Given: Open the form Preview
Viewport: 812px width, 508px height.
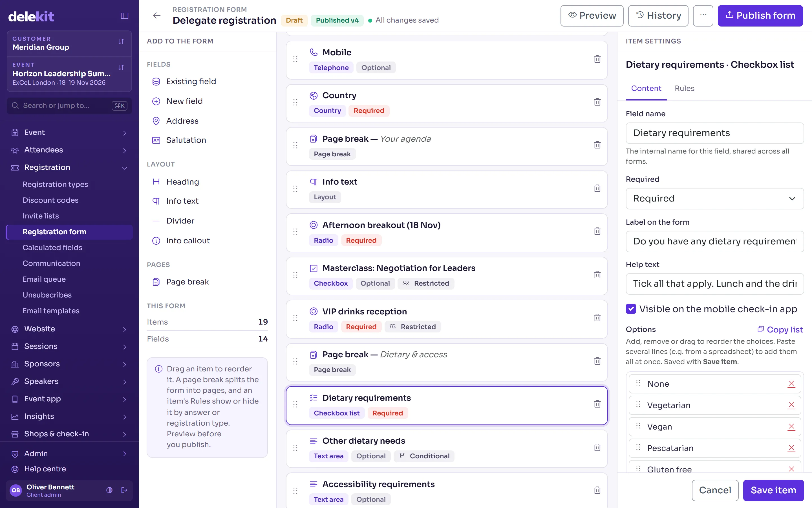Looking at the screenshot, I should (592, 16).
